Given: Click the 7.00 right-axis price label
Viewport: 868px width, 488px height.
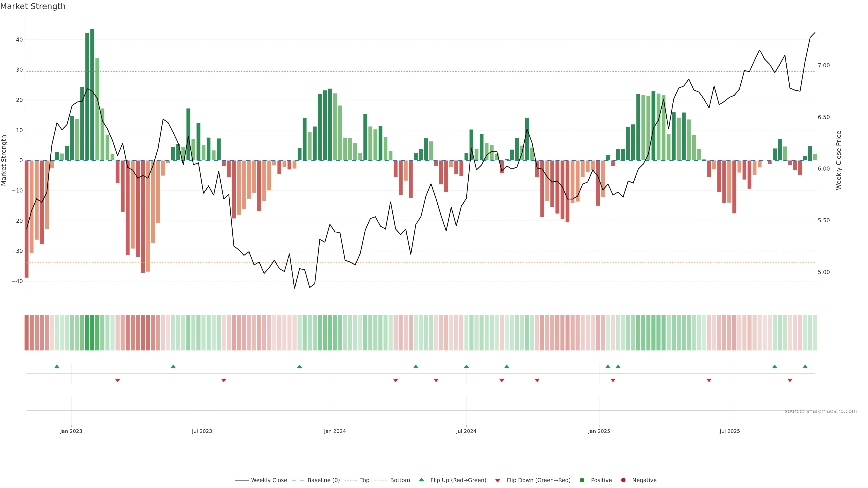Looking at the screenshot, I should [x=823, y=65].
